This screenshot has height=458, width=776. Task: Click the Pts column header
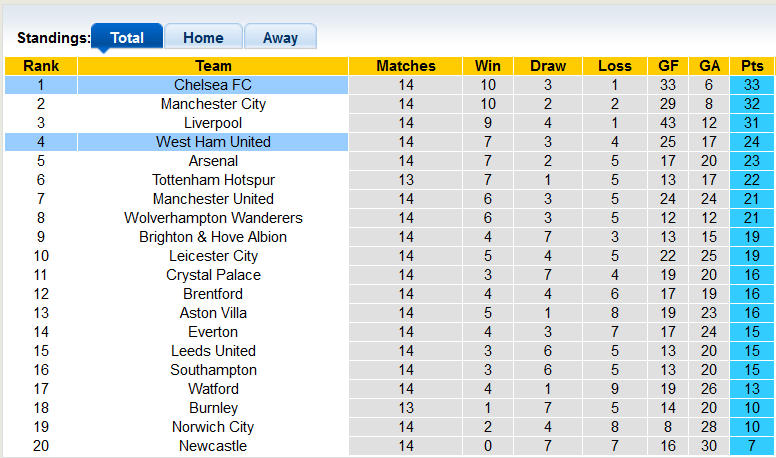[752, 66]
